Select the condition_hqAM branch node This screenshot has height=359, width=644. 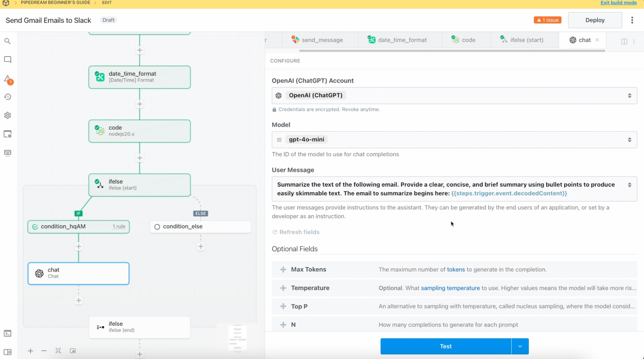78,227
